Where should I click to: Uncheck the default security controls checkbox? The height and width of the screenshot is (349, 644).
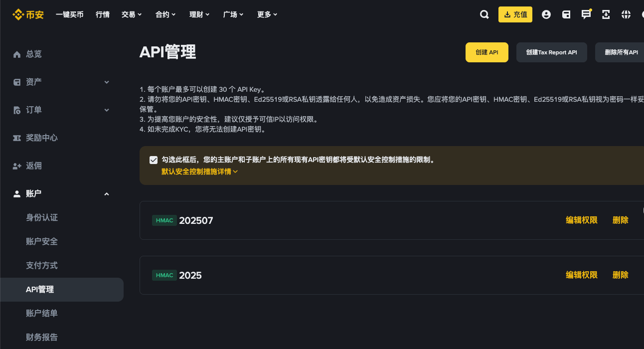(x=154, y=160)
